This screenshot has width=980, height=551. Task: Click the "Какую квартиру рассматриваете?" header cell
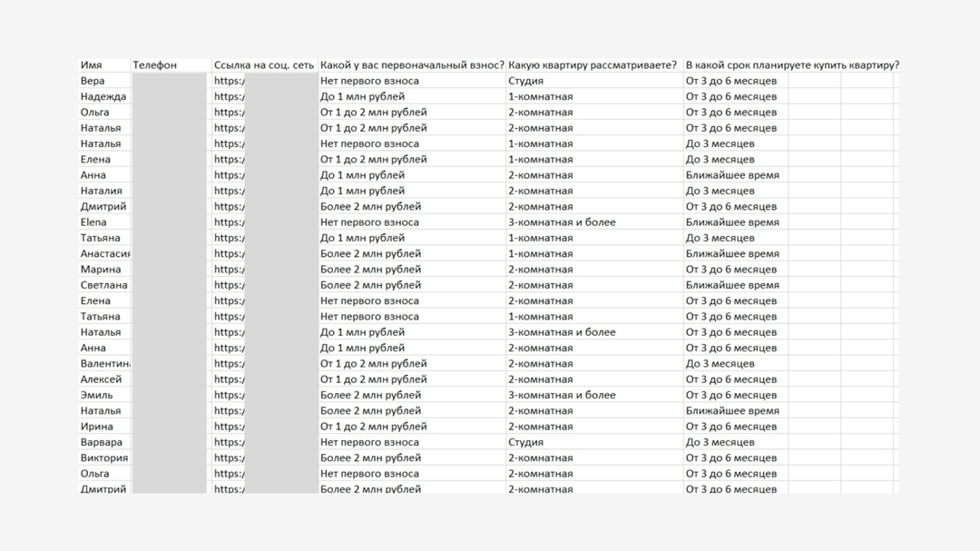(x=593, y=65)
